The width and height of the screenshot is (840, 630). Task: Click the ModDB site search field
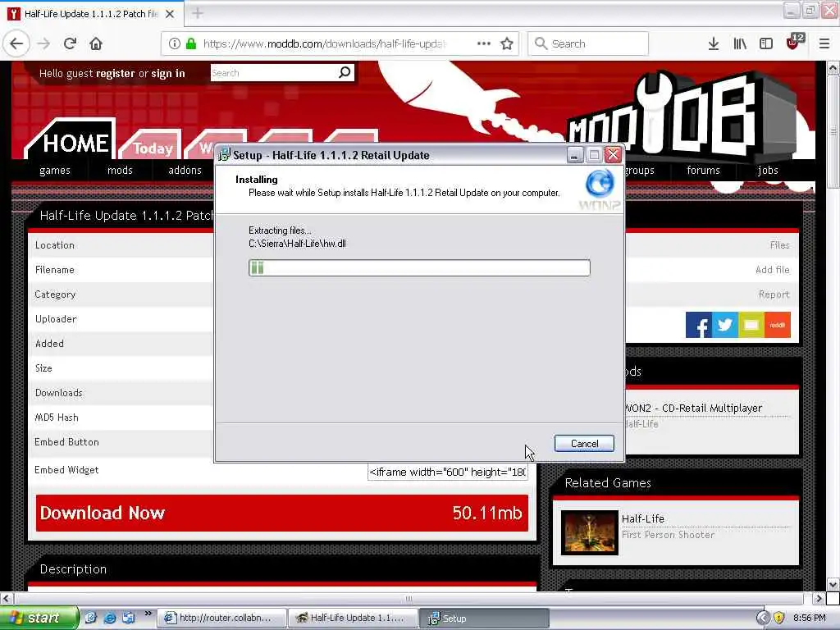274,72
